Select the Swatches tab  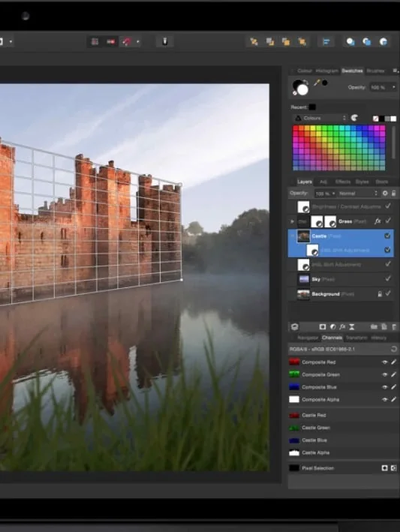point(352,71)
